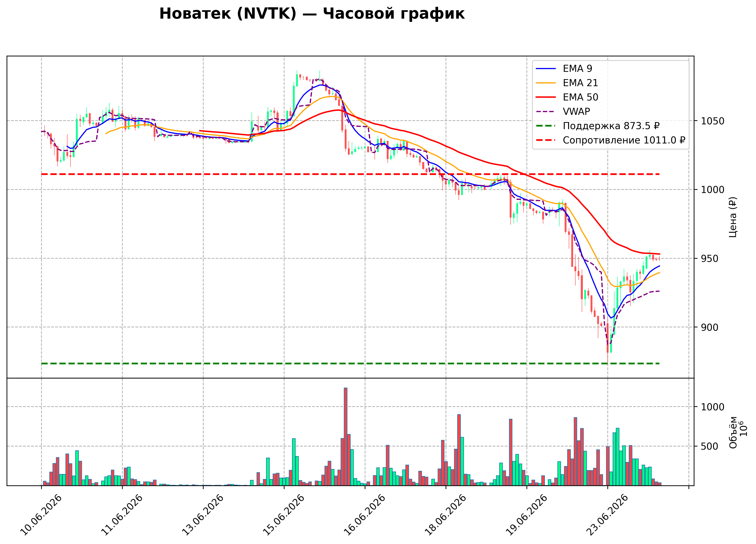Click the orange EMA 21 line sample in legend

pyautogui.click(x=546, y=83)
